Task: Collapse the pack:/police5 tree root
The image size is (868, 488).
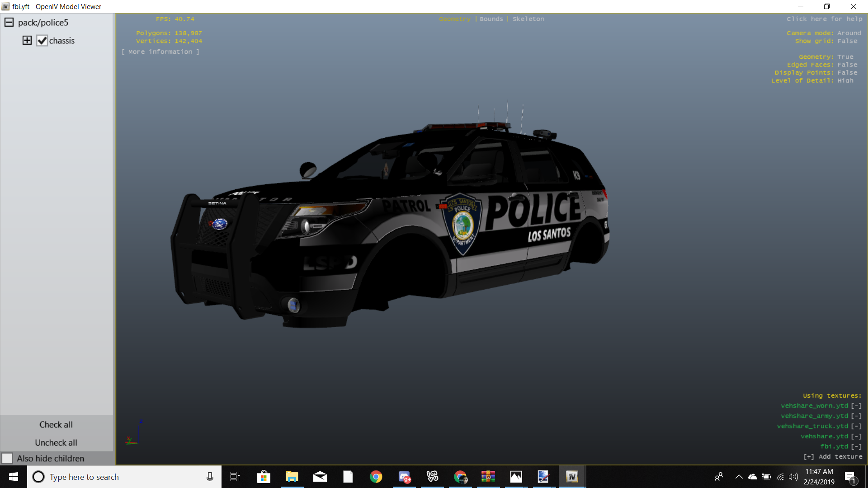Action: (x=9, y=22)
